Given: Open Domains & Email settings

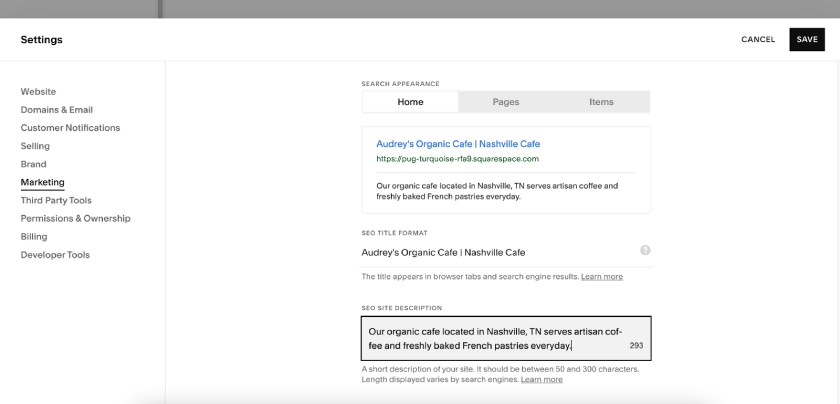Looking at the screenshot, I should (57, 110).
